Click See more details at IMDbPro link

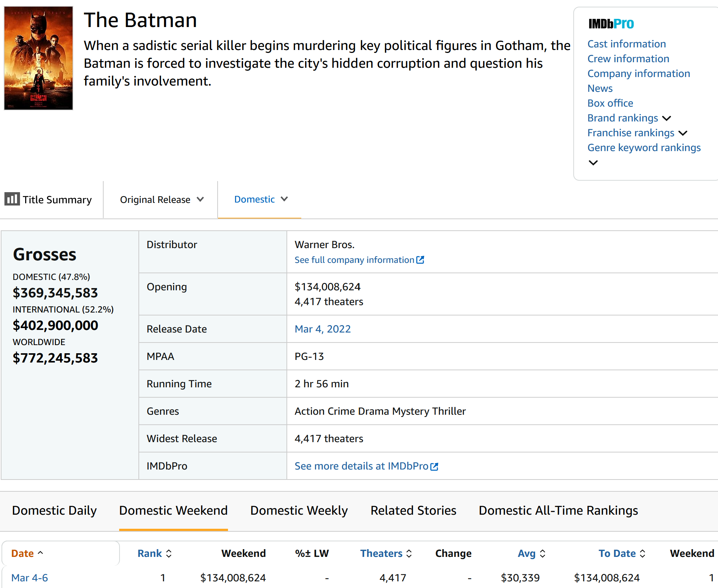(362, 466)
